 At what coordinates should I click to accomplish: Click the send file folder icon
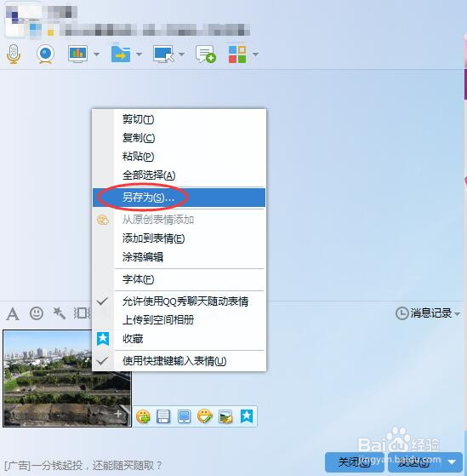click(x=121, y=54)
